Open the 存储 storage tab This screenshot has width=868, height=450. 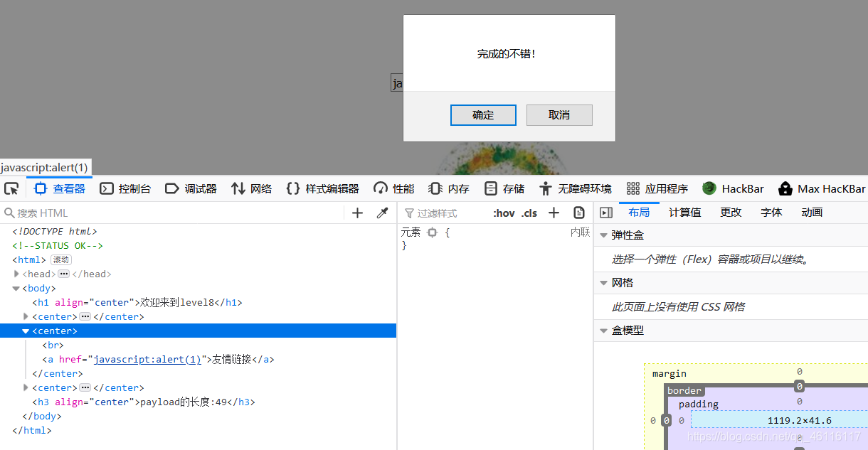[x=504, y=188]
